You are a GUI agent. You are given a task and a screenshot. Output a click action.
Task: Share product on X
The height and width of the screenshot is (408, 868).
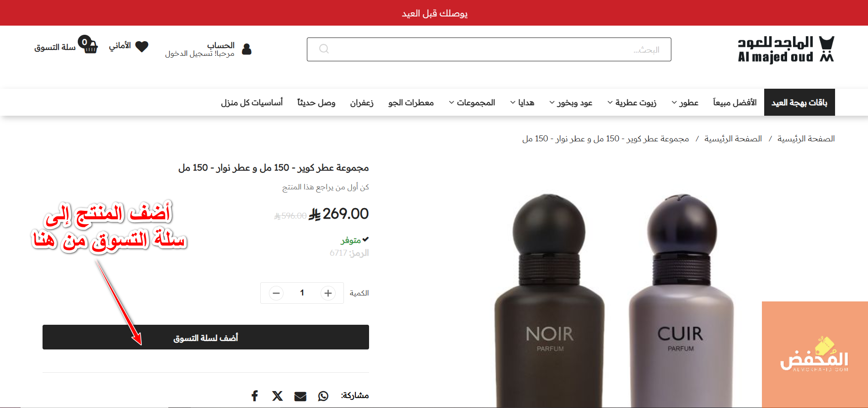point(277,396)
